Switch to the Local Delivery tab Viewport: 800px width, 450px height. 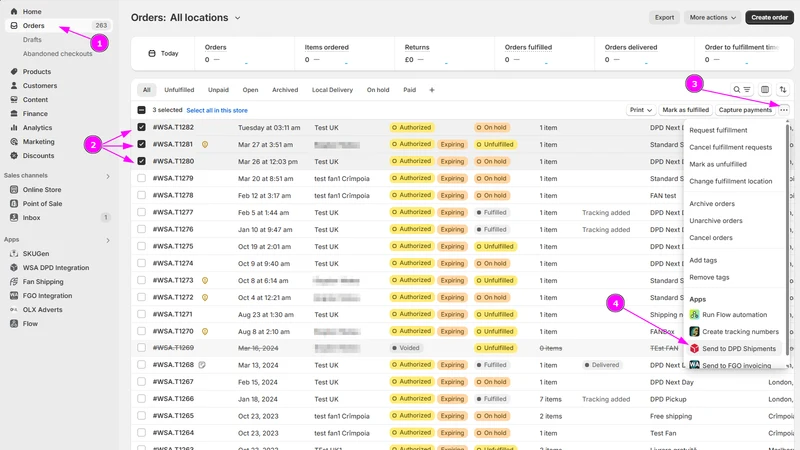[x=332, y=90]
